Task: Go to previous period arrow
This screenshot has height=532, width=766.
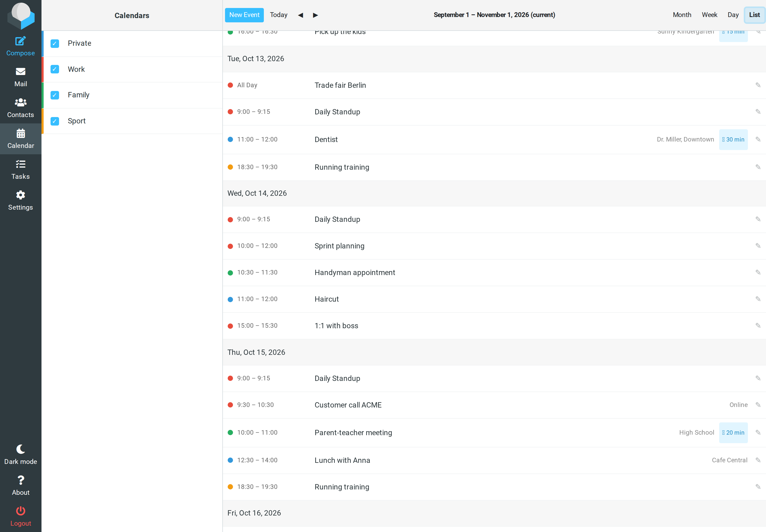Action: (x=300, y=15)
